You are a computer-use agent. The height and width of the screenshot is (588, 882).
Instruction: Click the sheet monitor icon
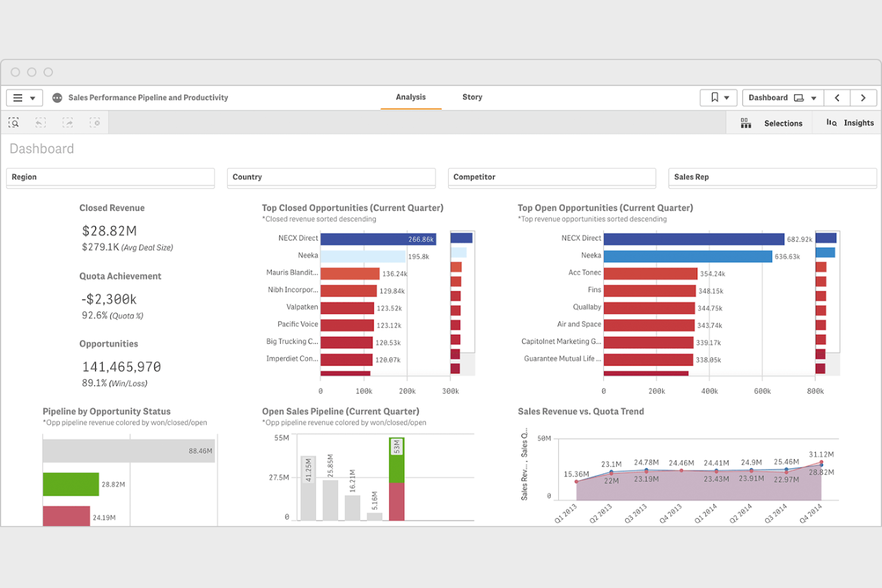[799, 98]
